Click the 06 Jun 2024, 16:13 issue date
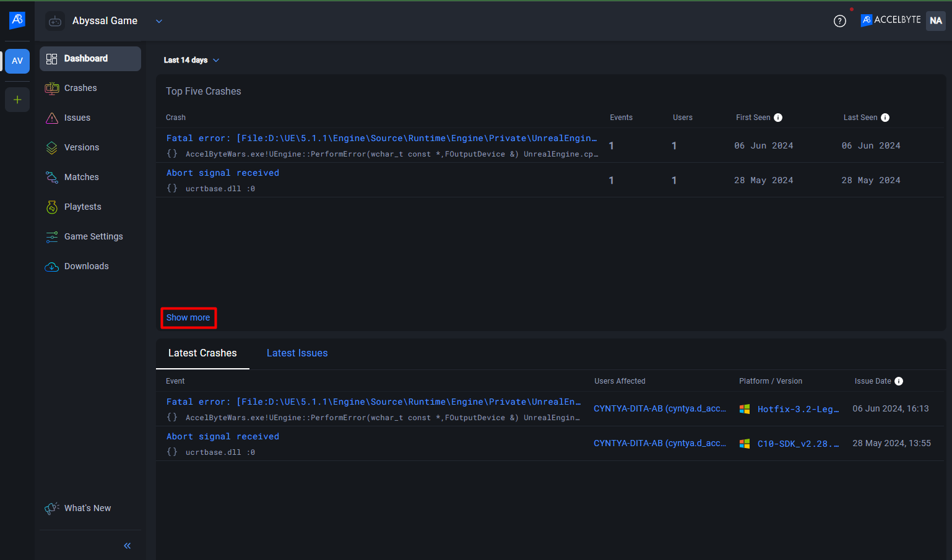This screenshot has width=952, height=560. click(x=891, y=408)
